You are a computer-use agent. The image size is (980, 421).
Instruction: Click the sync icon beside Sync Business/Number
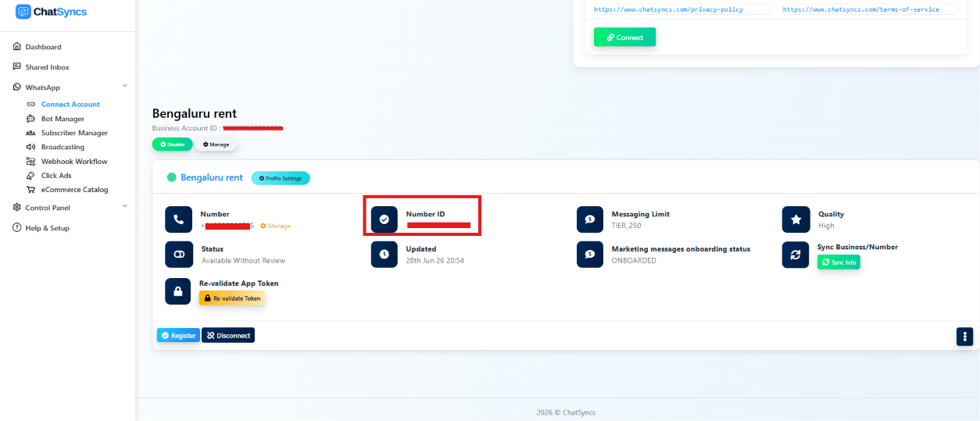coord(796,255)
